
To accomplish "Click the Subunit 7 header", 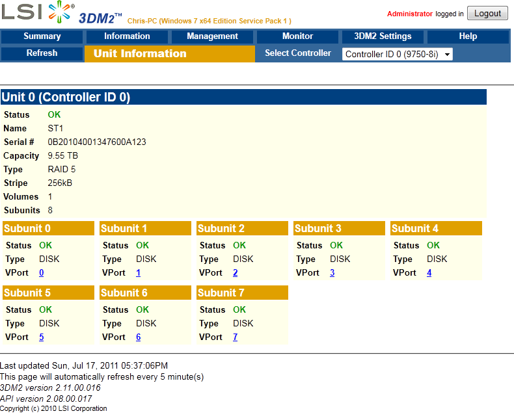I will pyautogui.click(x=242, y=293).
